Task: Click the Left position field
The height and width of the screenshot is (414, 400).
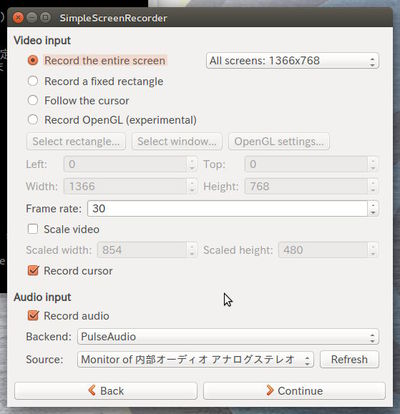Action: [126, 164]
